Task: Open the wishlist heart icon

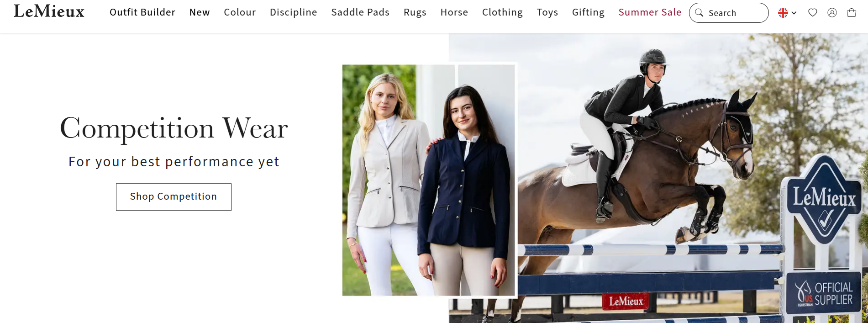Action: point(812,13)
